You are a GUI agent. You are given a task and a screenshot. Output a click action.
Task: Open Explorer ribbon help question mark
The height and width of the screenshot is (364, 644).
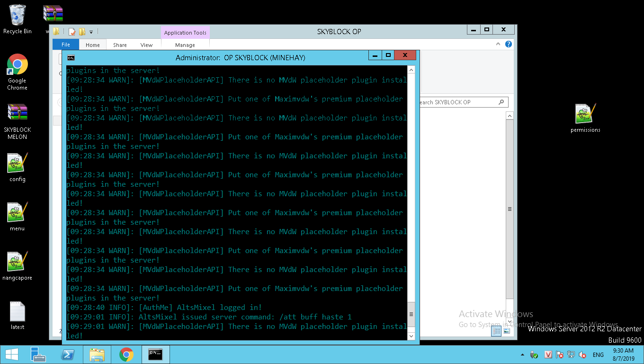pyautogui.click(x=509, y=44)
